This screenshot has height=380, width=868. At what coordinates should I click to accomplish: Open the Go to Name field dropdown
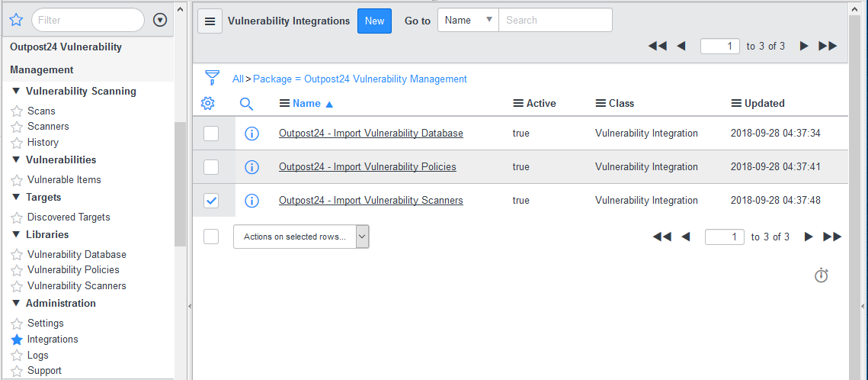tap(468, 21)
